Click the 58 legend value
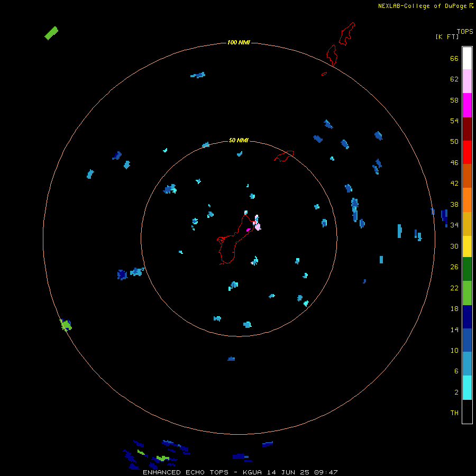 (454, 100)
